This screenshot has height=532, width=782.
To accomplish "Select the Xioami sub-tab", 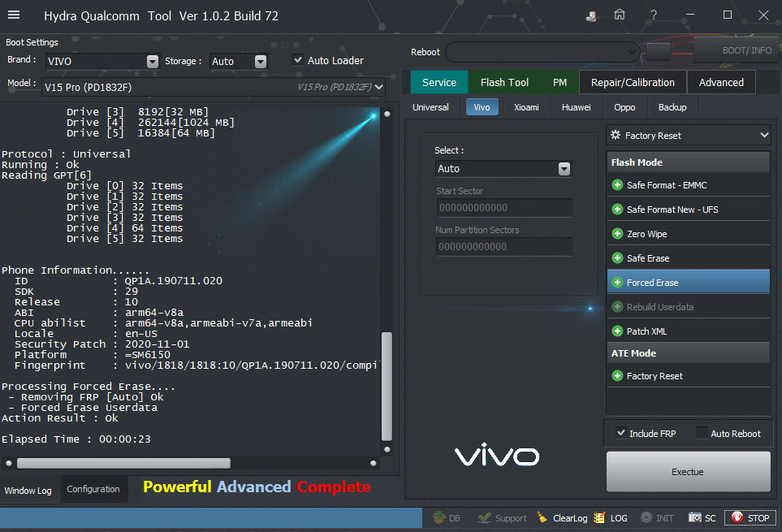I will [x=527, y=107].
